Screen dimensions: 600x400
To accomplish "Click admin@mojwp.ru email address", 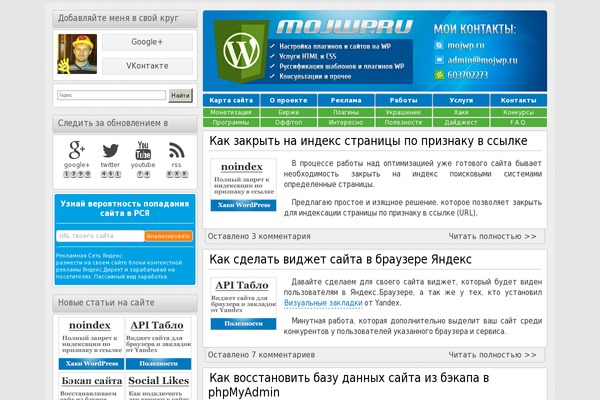I will pos(482,60).
